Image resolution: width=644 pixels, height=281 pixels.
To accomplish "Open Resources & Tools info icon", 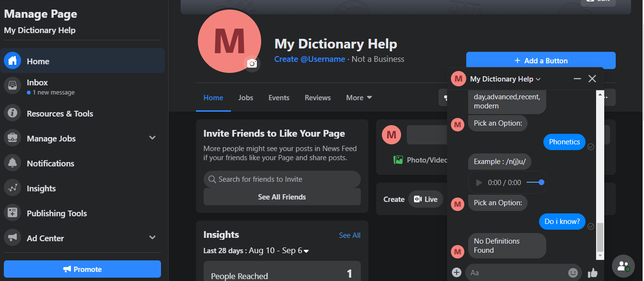I will click(12, 113).
